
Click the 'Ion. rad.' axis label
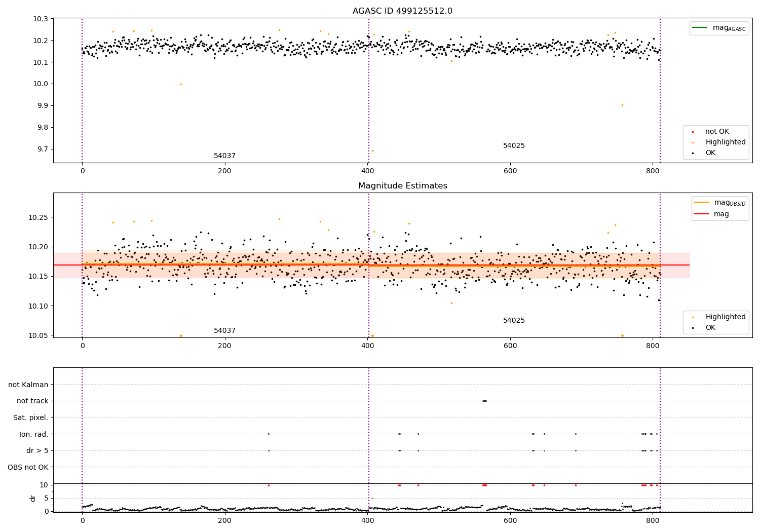34,434
